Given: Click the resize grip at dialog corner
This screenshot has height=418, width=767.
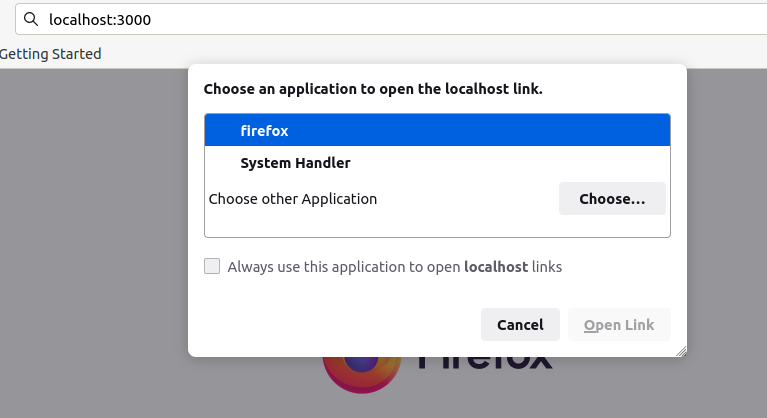Looking at the screenshot, I should (x=681, y=351).
